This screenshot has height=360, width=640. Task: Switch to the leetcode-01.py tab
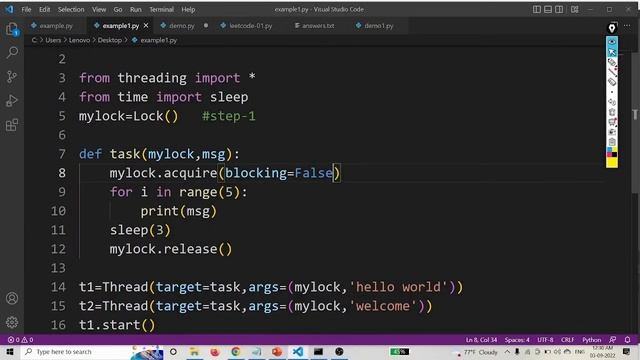point(250,26)
